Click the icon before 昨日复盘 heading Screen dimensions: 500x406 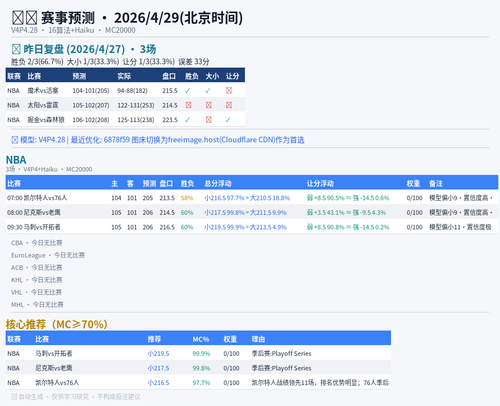(16, 49)
